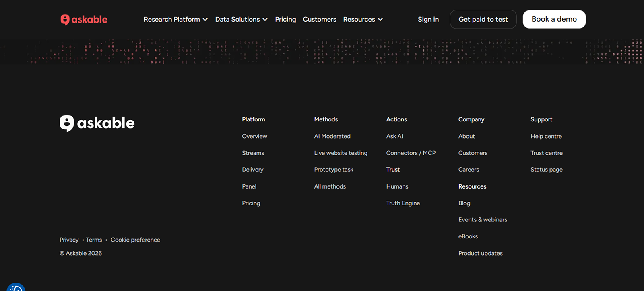Open Customers under the Company column
The height and width of the screenshot is (291, 644).
click(473, 153)
